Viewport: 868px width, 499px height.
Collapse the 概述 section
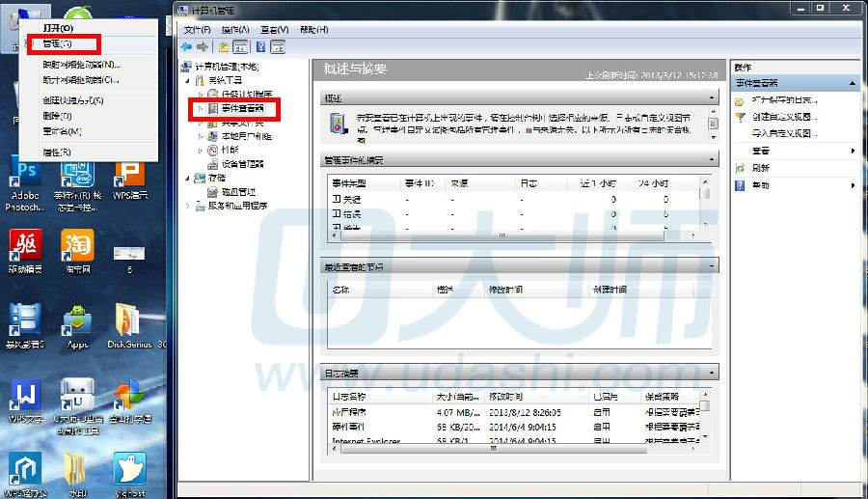pyautogui.click(x=712, y=98)
